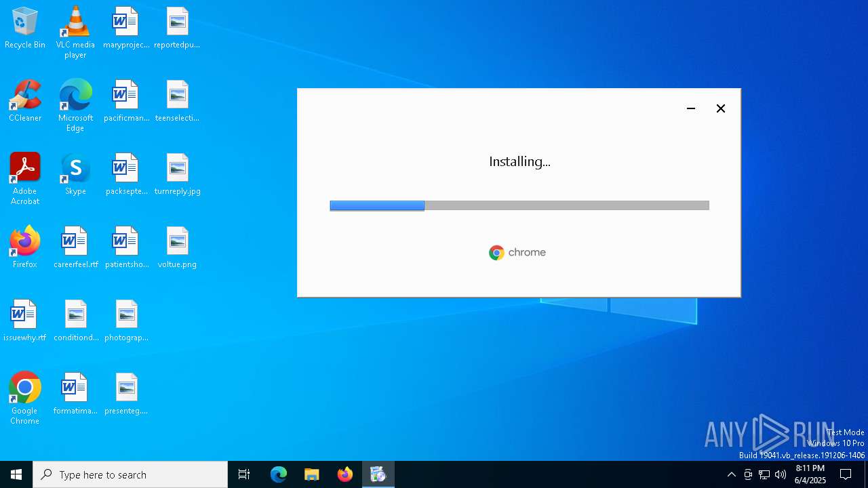Open the Windows Start menu
The image size is (868, 488).
pyautogui.click(x=16, y=474)
